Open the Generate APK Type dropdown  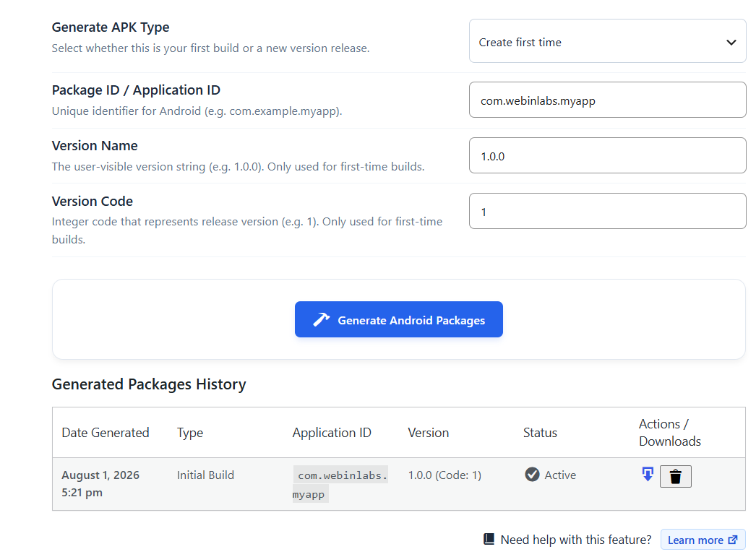(608, 41)
